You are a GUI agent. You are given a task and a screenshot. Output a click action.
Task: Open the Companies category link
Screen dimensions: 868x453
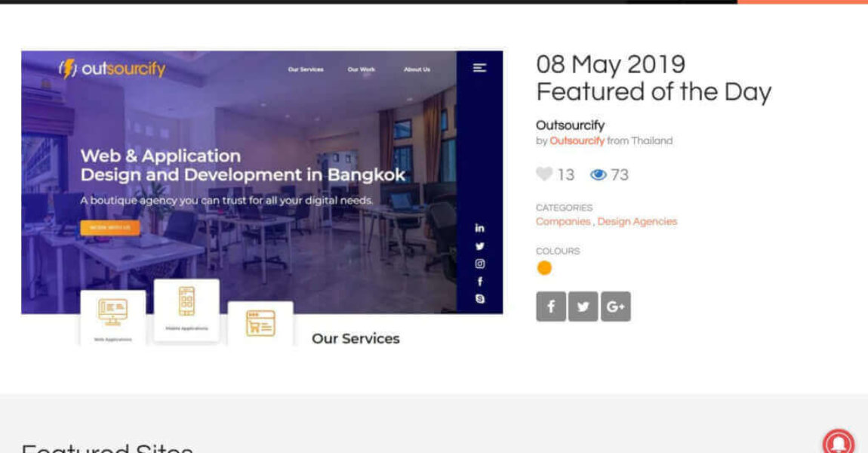(x=563, y=222)
